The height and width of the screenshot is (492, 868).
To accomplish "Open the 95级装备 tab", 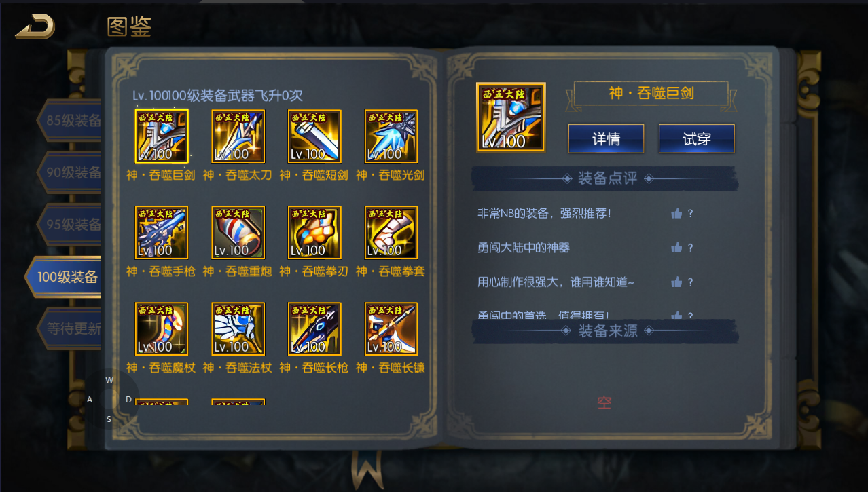I will click(x=71, y=224).
